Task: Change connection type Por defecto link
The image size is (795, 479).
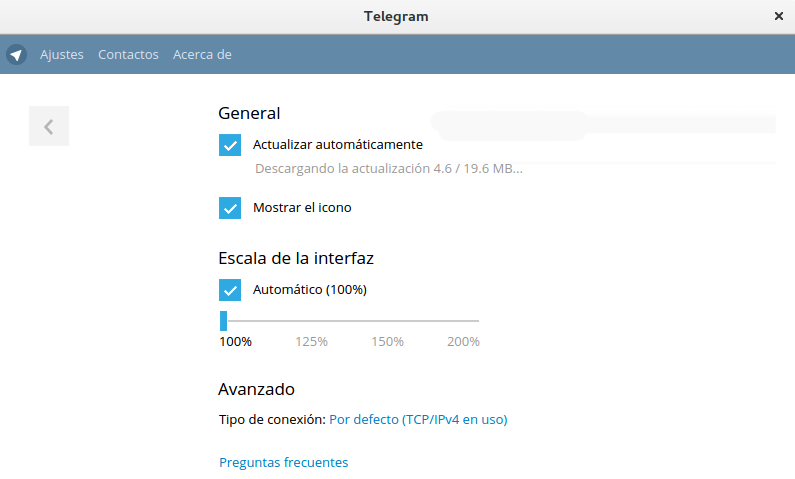Action: coord(418,420)
